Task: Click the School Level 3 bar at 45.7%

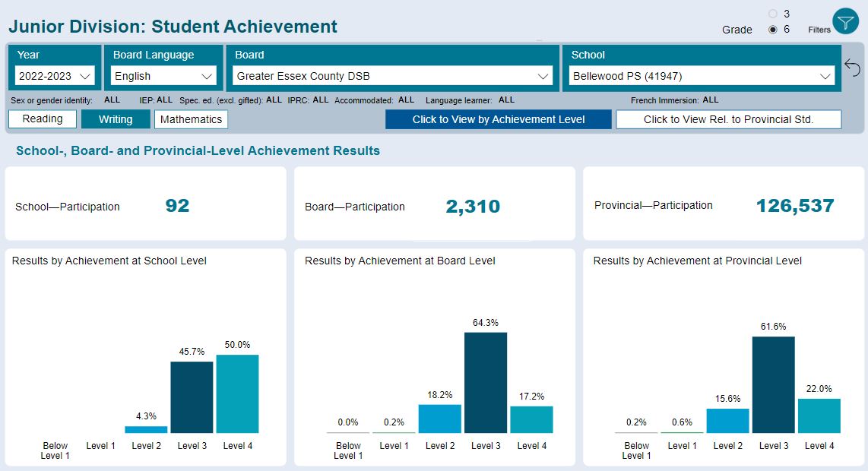Action: coord(192,397)
